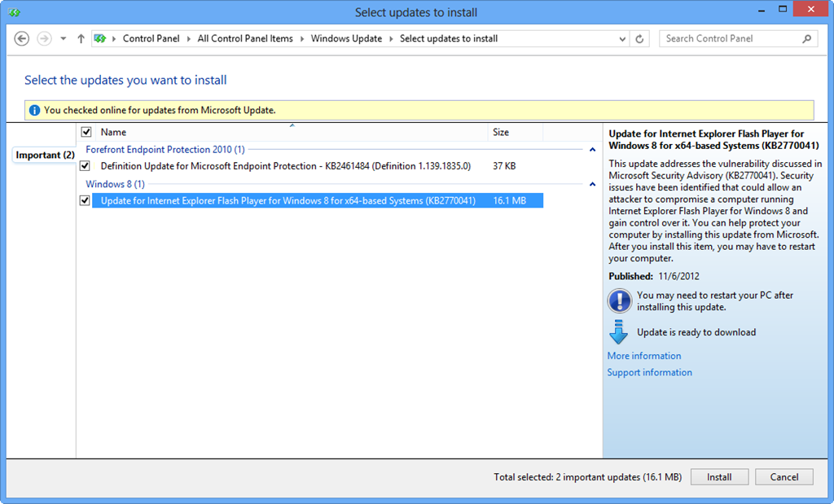The width and height of the screenshot is (834, 504).
Task: Open the More information link
Action: [643, 356]
